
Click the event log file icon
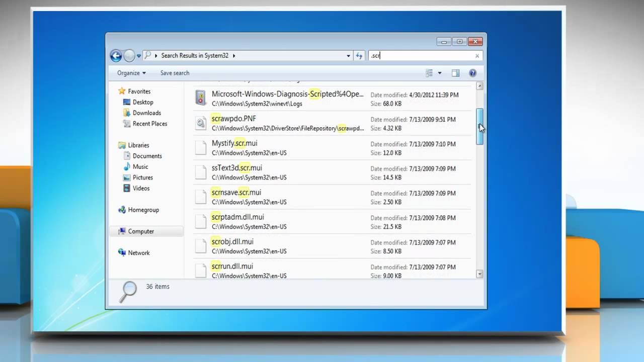[x=201, y=98]
